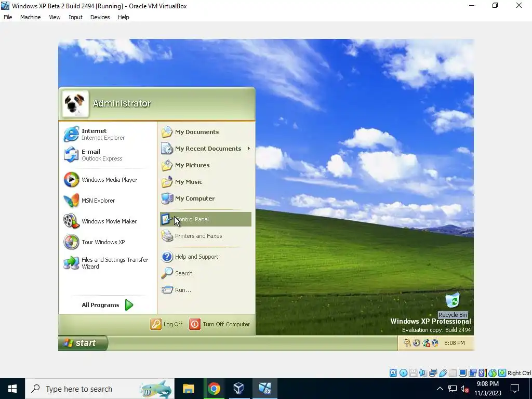Viewport: 532px width, 399px height.
Task: Open VirtualBox Help menu
Action: [x=124, y=17]
